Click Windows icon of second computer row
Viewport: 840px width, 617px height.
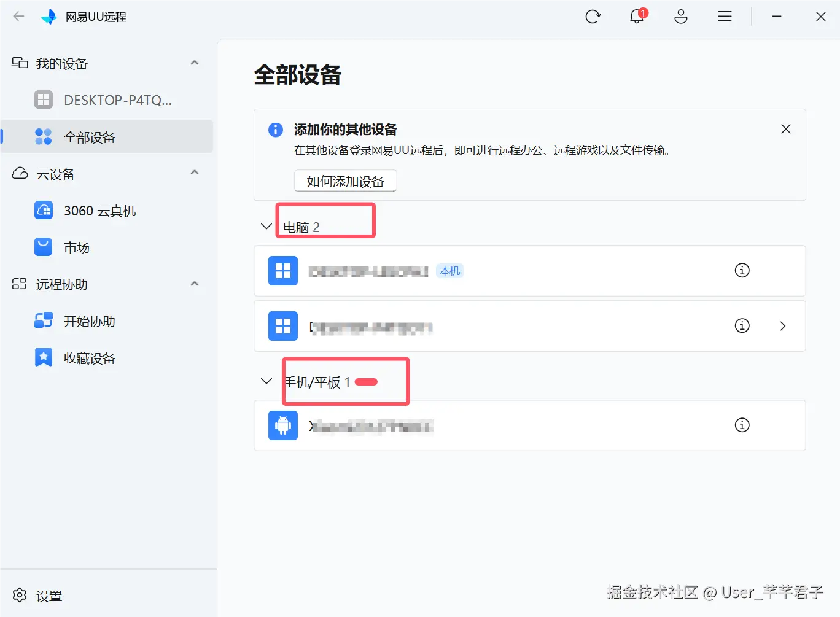coord(283,326)
